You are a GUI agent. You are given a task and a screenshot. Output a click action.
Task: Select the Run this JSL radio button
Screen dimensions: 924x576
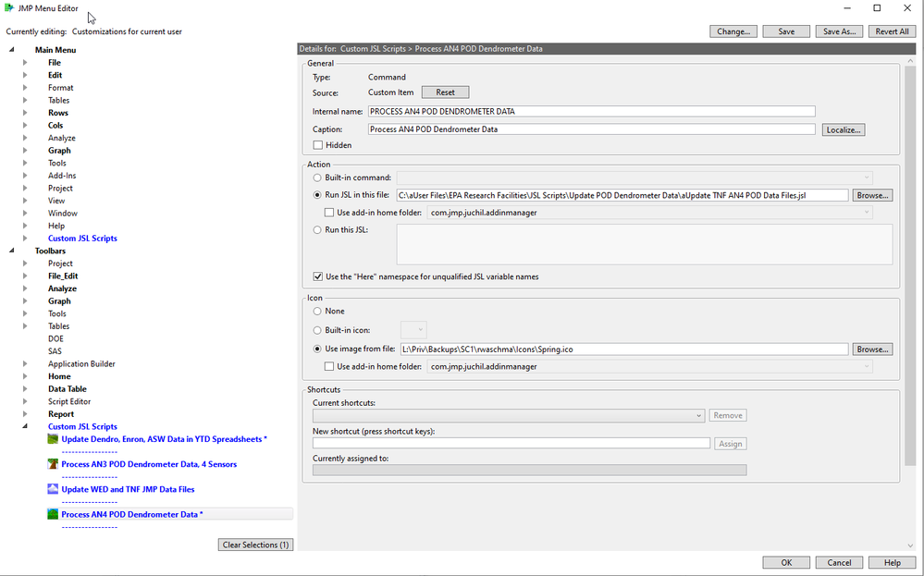coord(317,229)
